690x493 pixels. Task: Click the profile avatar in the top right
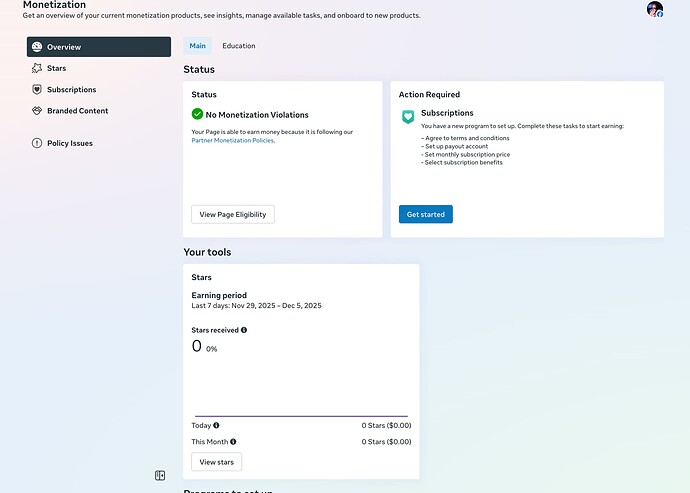(x=655, y=9)
